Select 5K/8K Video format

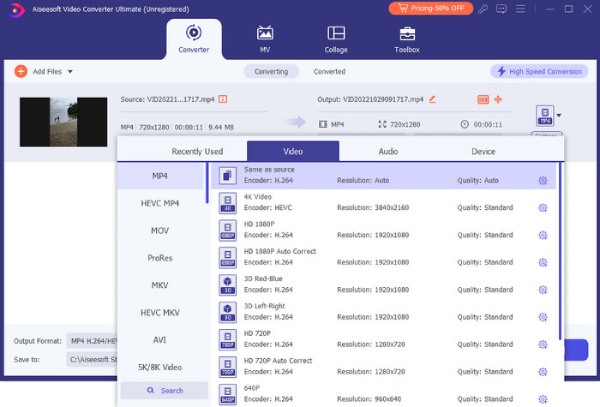point(160,367)
